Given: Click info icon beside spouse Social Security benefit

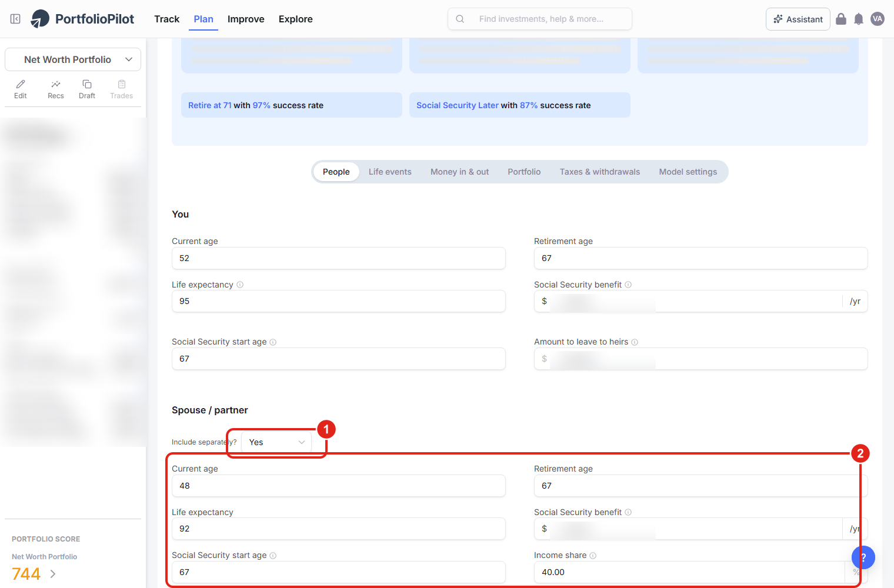Looking at the screenshot, I should pyautogui.click(x=628, y=512).
